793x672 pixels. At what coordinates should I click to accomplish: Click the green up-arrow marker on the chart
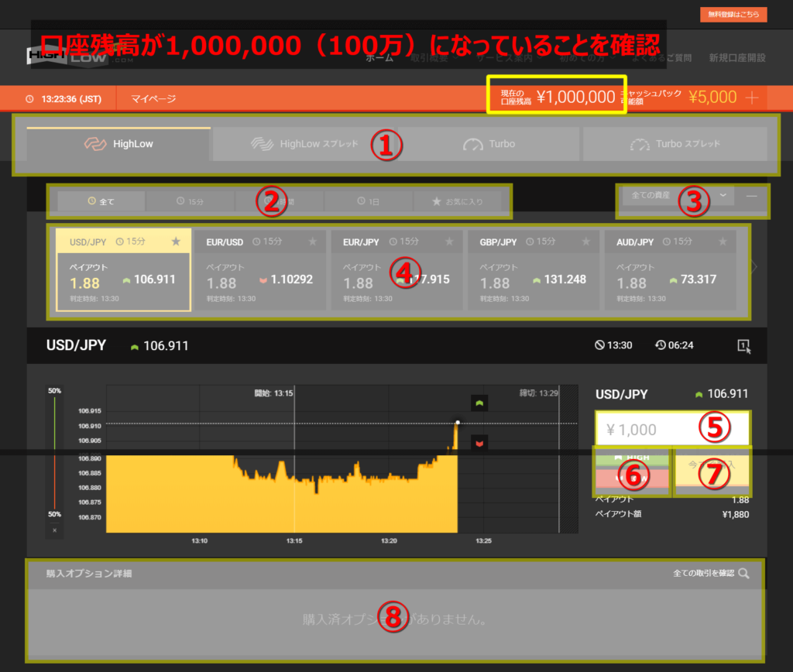[x=479, y=403]
